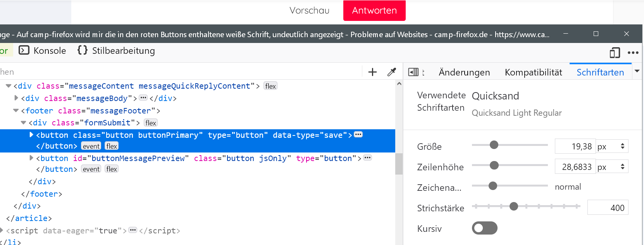Click the Vorschau button
Image resolution: width=644 pixels, height=245 pixels.
310,10
